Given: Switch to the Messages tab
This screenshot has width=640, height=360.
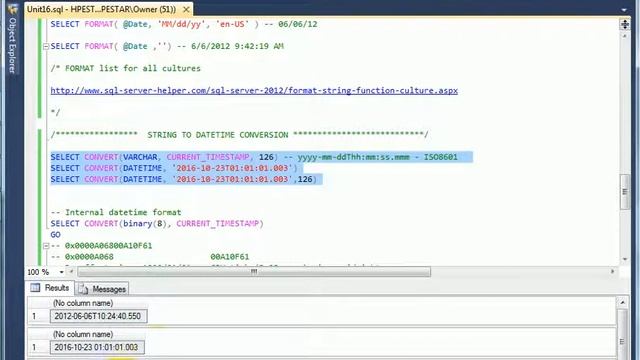Looking at the screenshot, I should 102,289.
